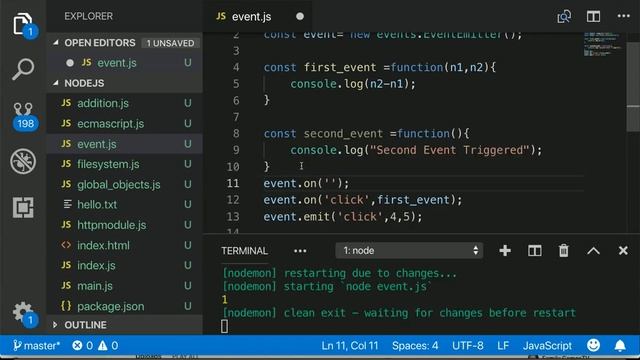
Task: Open addition.js in the explorer
Action: 124,103
